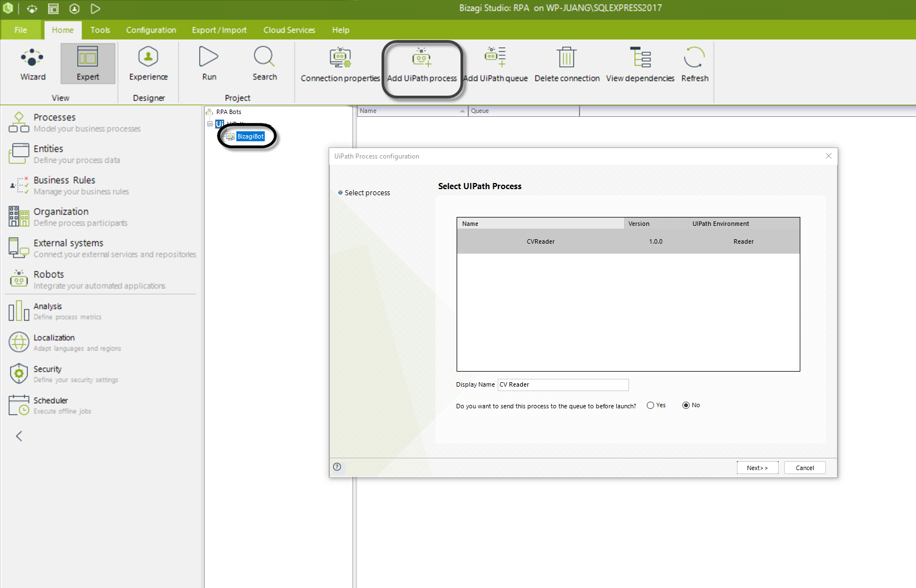The image size is (916, 588).
Task: Collapse the UiPath tree node
Action: point(210,123)
